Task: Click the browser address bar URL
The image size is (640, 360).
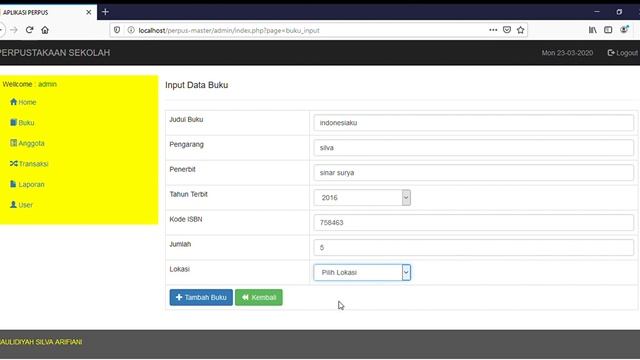Action: pyautogui.click(x=229, y=30)
